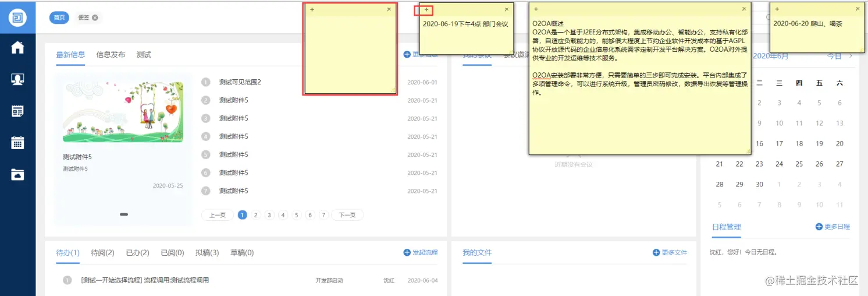Select page 6 in news pagination
This screenshot has height=296, width=868.
pyautogui.click(x=310, y=215)
